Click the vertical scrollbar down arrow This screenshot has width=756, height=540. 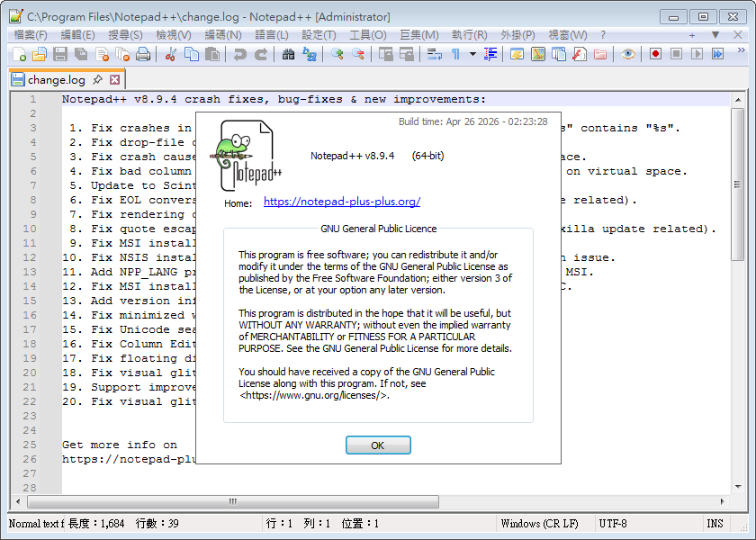[x=738, y=487]
